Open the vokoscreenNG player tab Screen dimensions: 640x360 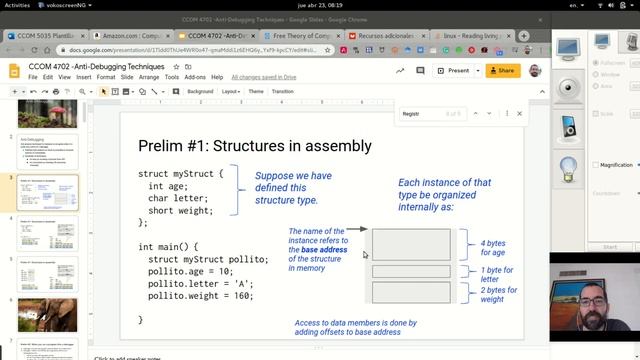(568, 127)
